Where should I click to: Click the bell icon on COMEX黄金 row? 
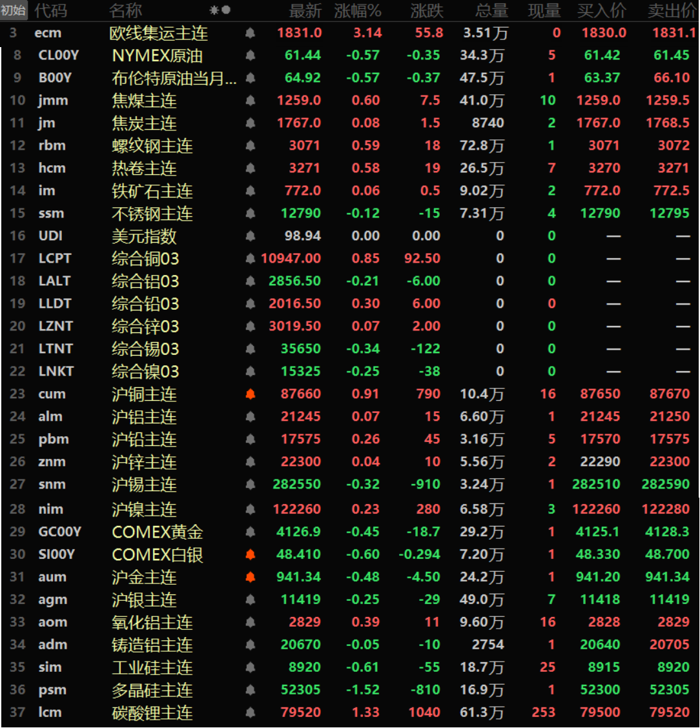[251, 532]
